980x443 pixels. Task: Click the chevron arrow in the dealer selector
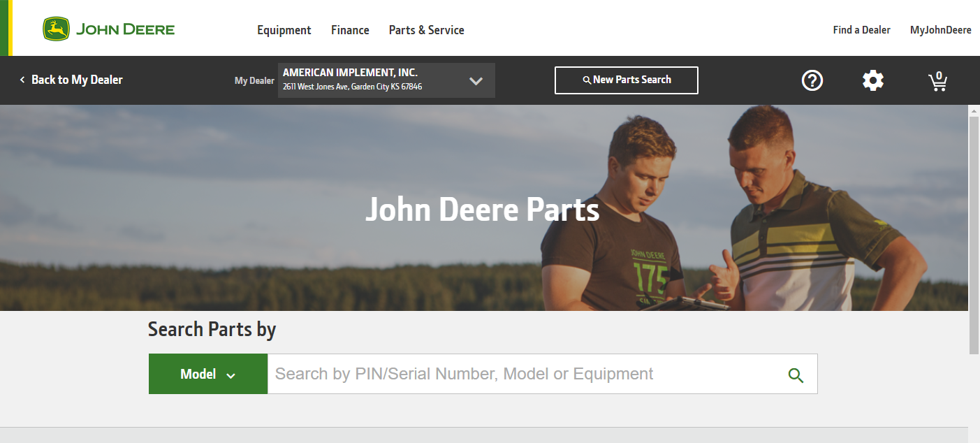click(x=476, y=81)
